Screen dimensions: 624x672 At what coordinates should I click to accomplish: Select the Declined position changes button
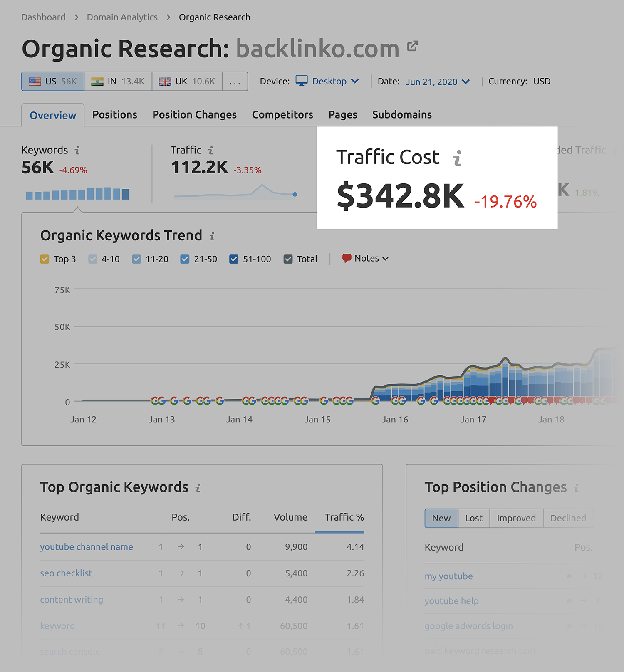[x=568, y=518]
